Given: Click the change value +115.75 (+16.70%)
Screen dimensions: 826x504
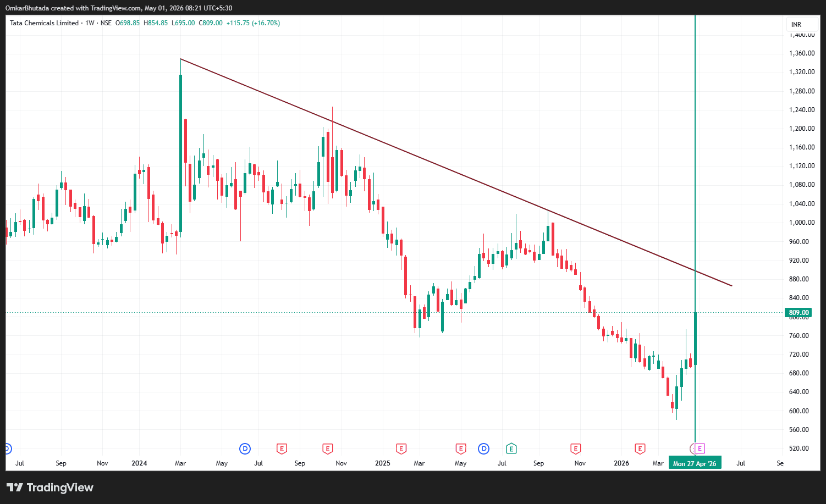Looking at the screenshot, I should [253, 23].
